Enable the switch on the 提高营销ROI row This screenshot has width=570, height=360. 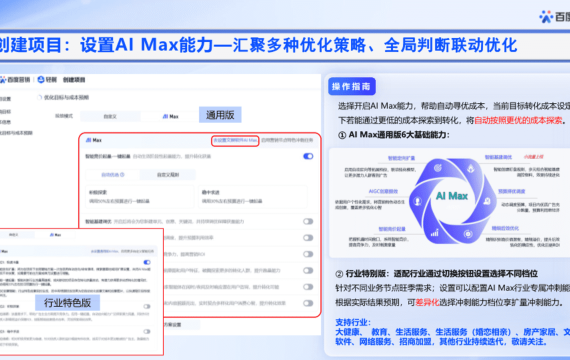[x=308, y=254]
